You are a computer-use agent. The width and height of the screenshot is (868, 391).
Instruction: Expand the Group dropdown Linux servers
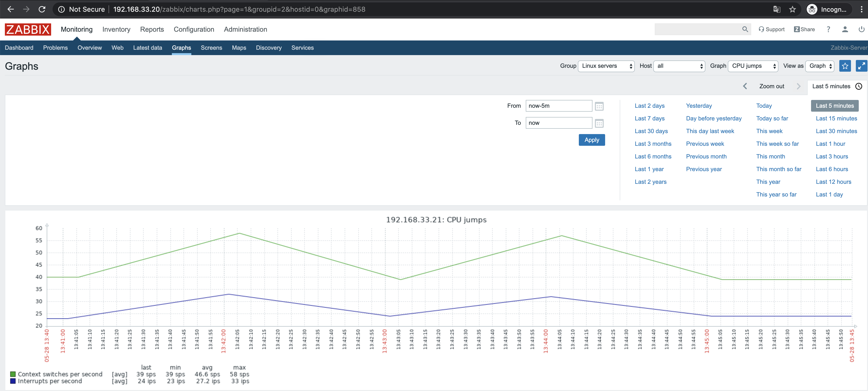606,66
